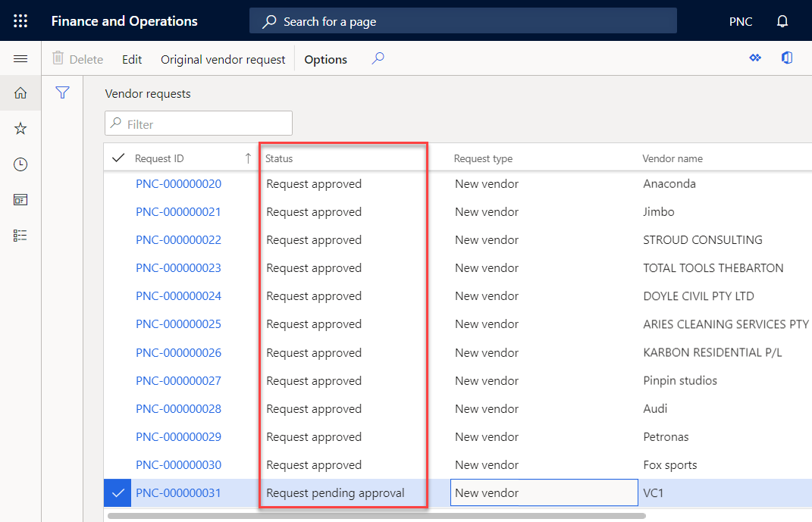Screen dimensions: 812x522
Task: Open request PNC-000000026 link
Action: point(179,352)
